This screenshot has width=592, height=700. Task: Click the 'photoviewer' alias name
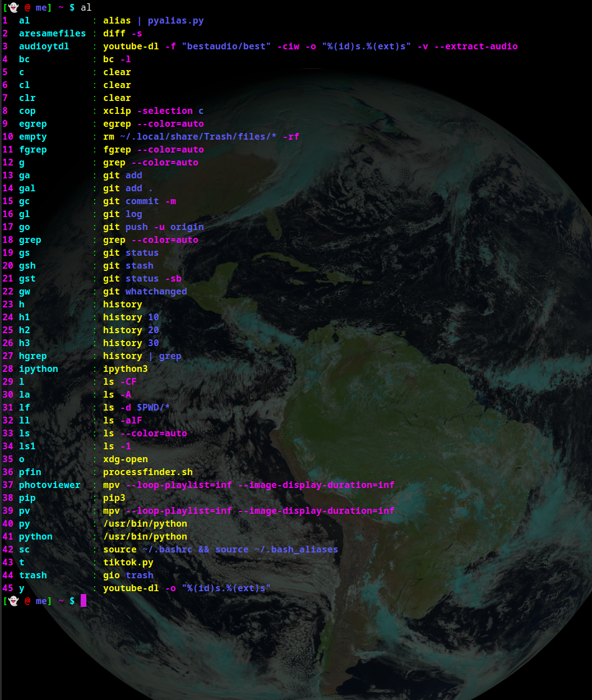pos(49,485)
